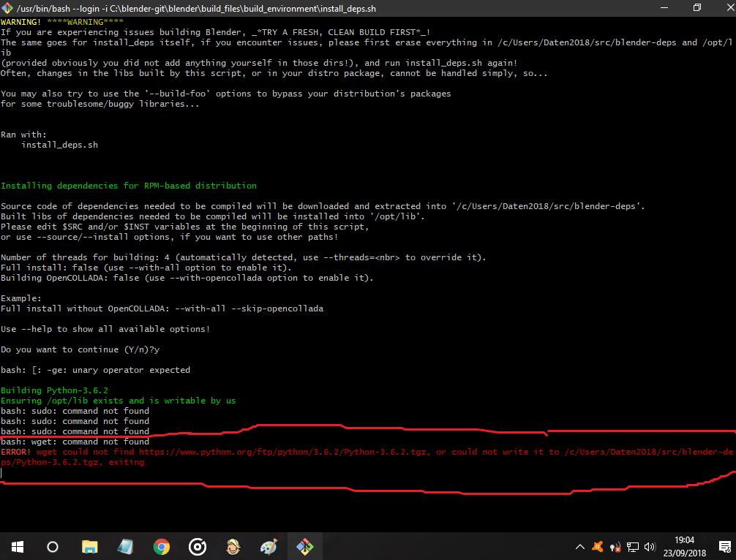This screenshot has height=560, width=736.
Task: Open the Avast antivirus tray icon
Action: pyautogui.click(x=598, y=547)
